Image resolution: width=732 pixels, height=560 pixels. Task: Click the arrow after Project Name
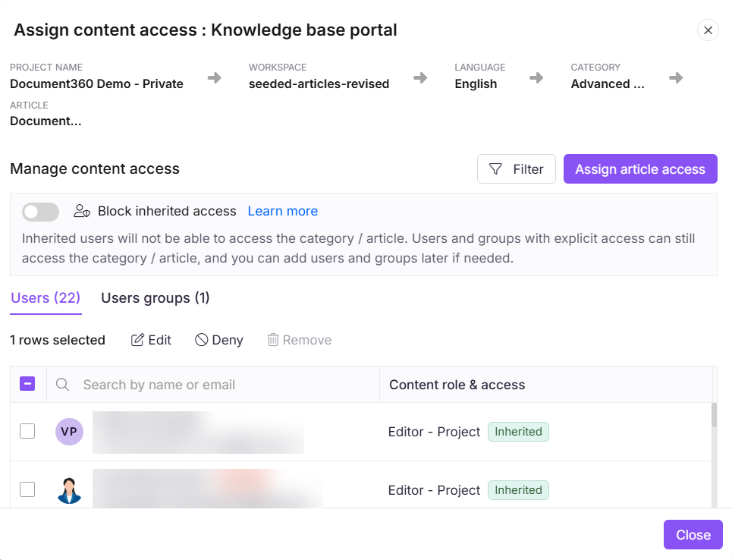coord(214,77)
